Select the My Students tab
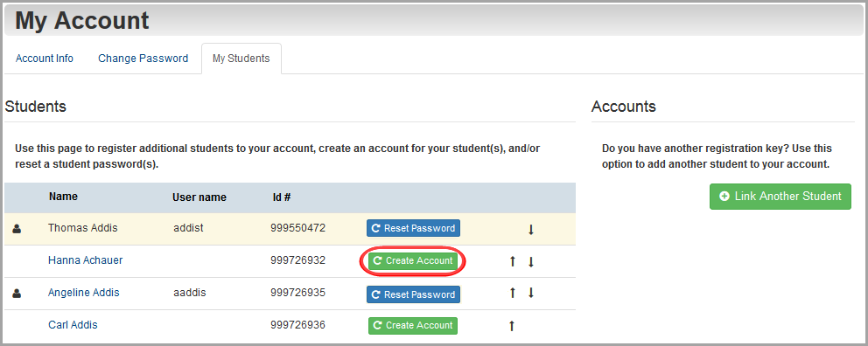The height and width of the screenshot is (346, 868). (x=241, y=58)
